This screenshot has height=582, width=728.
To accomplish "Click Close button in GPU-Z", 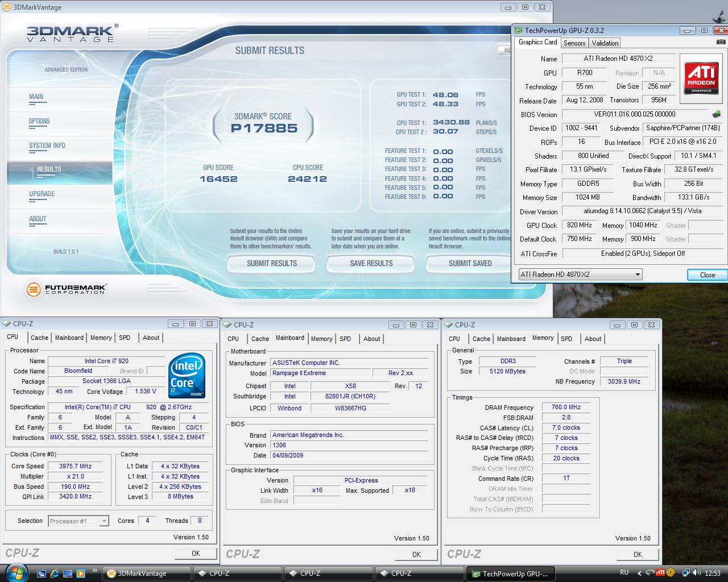I will pos(707,275).
